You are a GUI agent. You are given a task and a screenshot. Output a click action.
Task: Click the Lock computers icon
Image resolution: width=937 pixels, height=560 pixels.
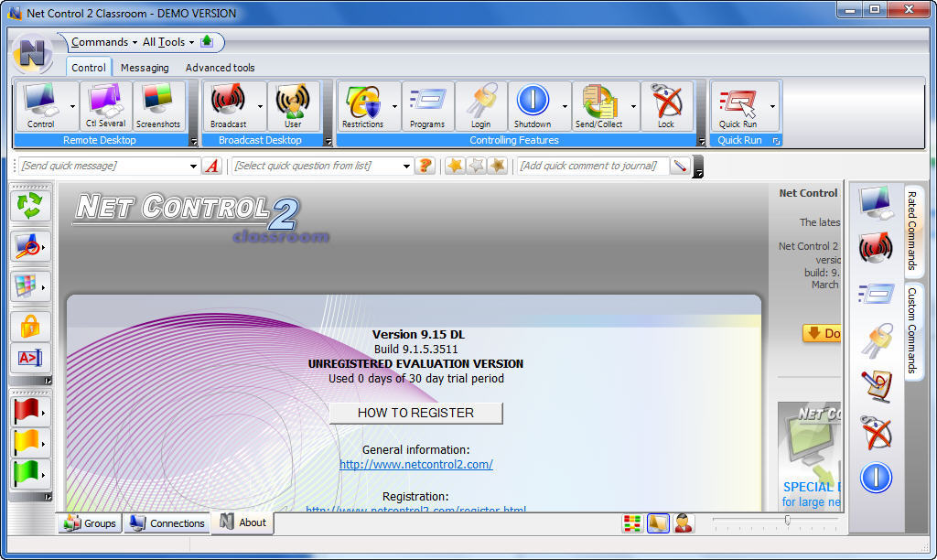666,106
